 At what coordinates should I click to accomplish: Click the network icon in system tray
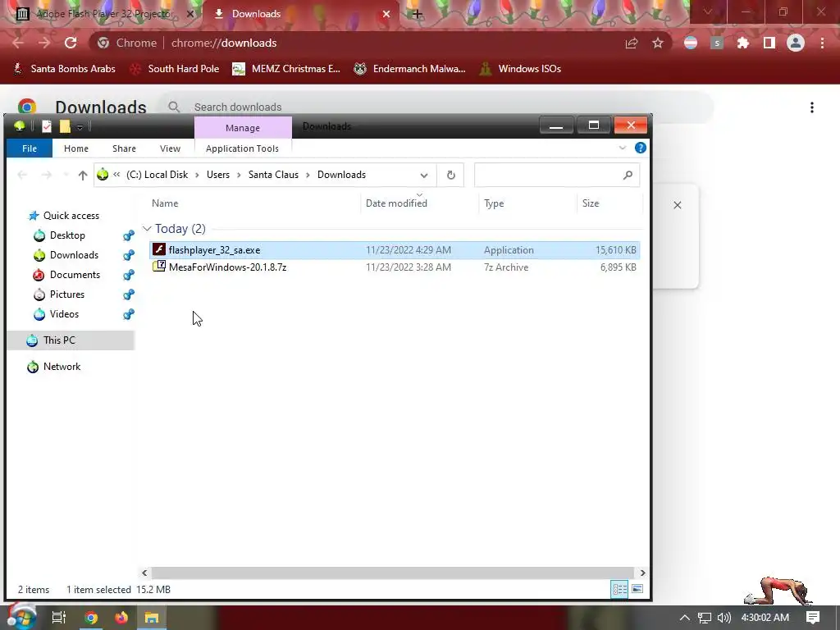point(705,618)
